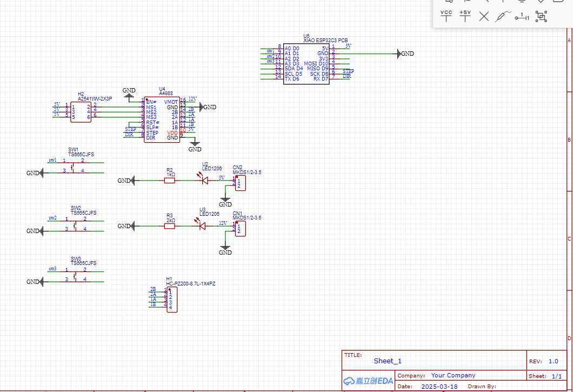Click the 'A2541WV-2X3P' part name
The image size is (573, 392).
(95, 99)
